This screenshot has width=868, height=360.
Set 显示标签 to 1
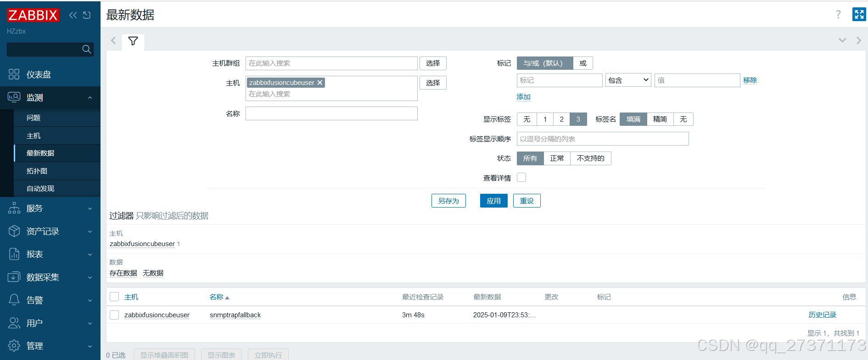545,119
